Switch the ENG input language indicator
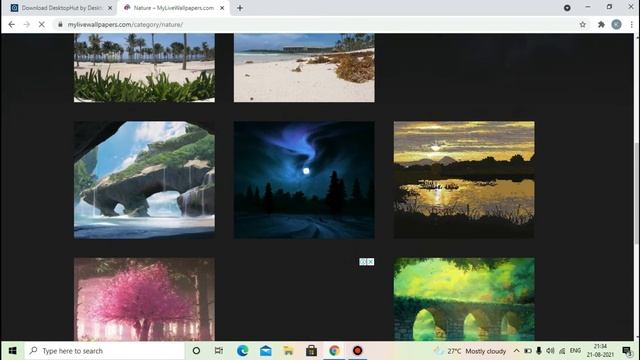 point(575,351)
